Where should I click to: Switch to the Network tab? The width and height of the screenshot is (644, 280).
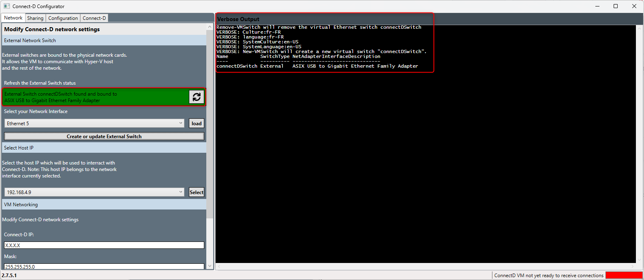tap(13, 18)
